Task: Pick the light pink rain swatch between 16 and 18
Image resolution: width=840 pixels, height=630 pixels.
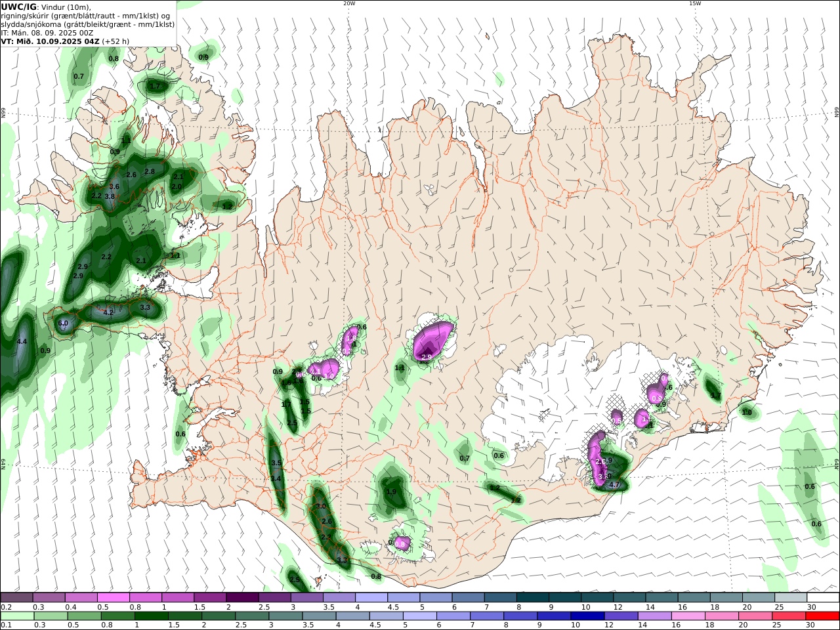Action: tap(689, 616)
